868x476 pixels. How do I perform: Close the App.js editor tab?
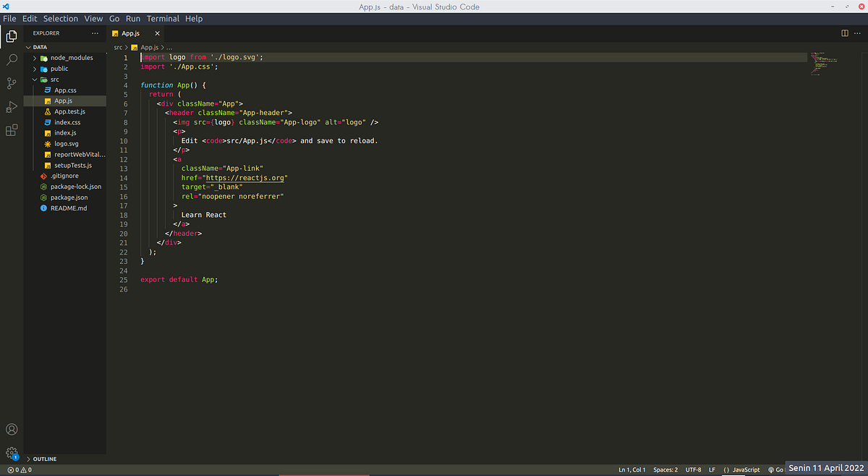[x=158, y=33]
